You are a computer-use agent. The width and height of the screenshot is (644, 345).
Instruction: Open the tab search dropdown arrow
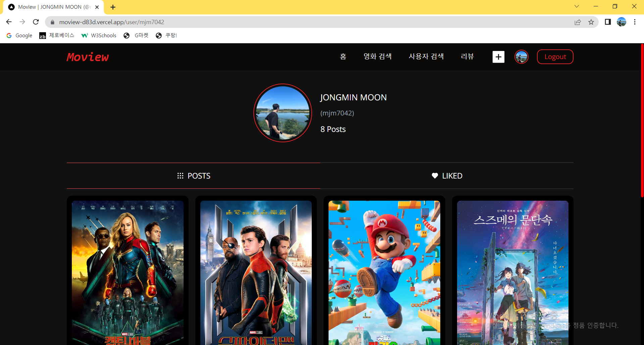577,6
